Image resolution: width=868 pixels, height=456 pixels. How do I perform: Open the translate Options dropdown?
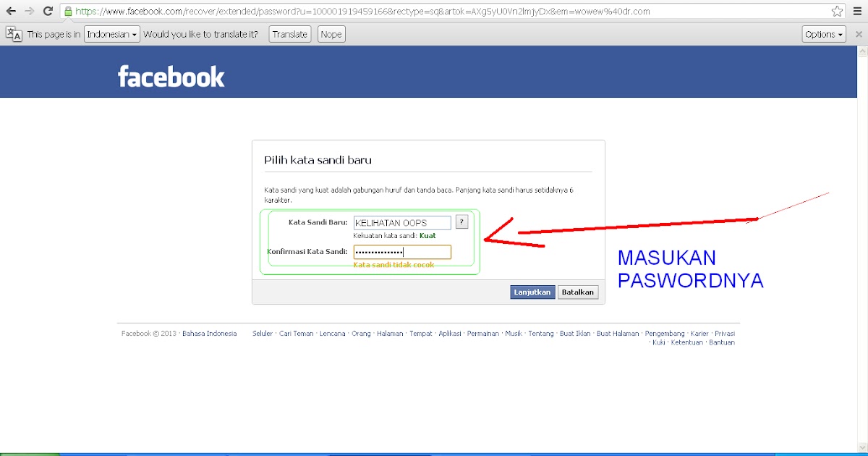824,34
